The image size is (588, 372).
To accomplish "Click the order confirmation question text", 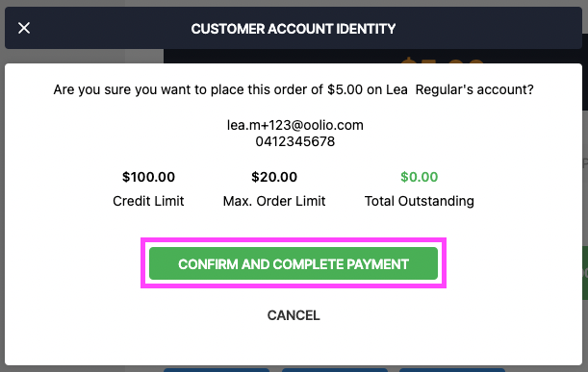I will 294,89.
